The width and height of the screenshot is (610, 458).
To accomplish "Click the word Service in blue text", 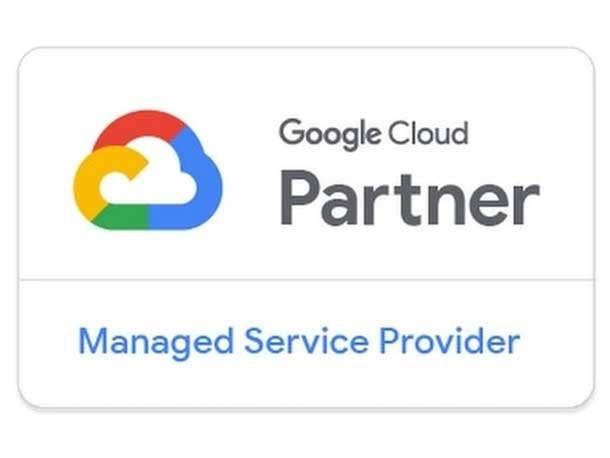I will [x=306, y=341].
